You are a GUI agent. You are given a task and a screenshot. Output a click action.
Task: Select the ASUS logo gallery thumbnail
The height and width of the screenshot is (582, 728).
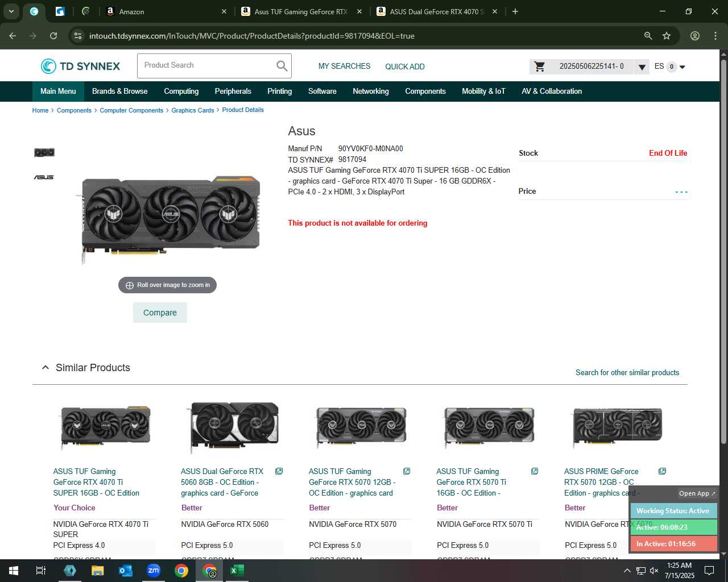pos(44,177)
